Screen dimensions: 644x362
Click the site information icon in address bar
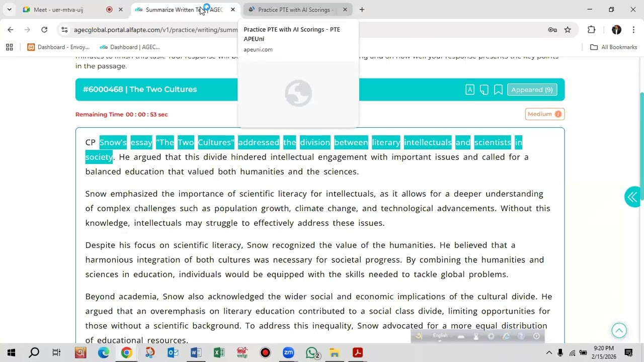64,30
